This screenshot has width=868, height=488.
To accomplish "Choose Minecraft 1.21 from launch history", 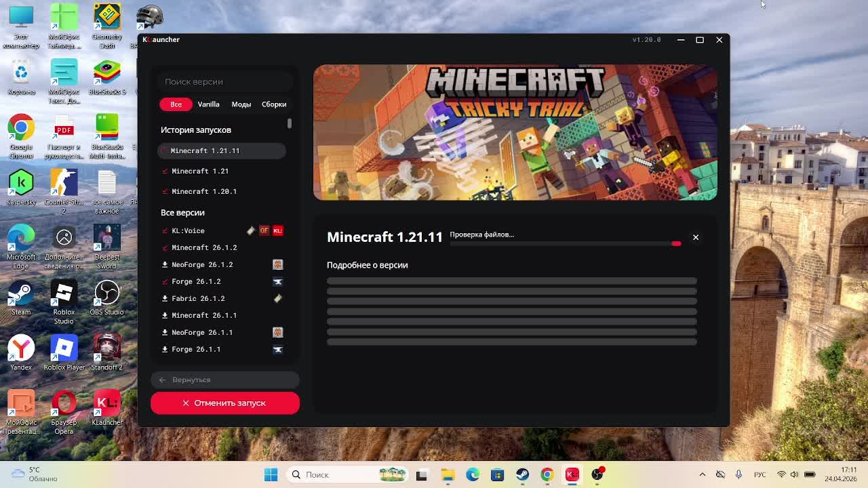I will [222, 171].
